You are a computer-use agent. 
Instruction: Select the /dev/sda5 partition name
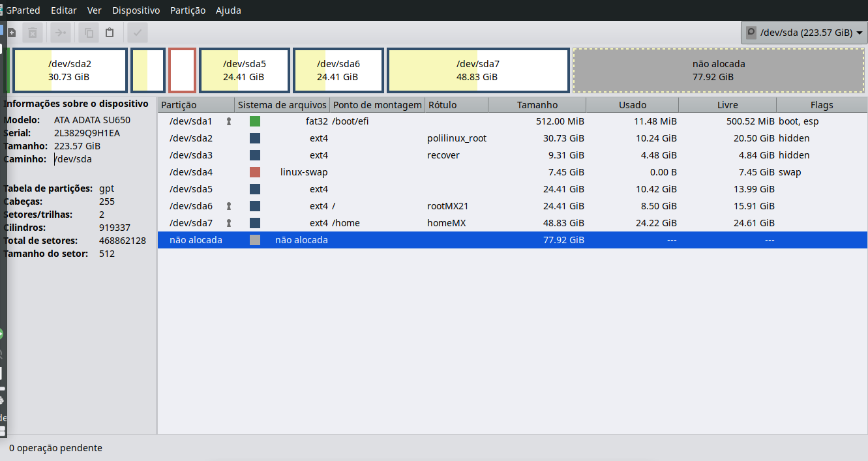[x=191, y=189]
